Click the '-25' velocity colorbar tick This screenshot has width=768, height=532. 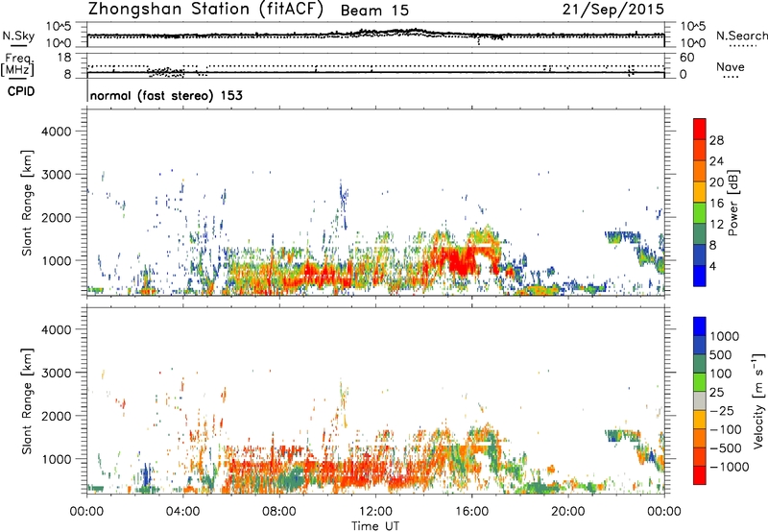click(722, 410)
